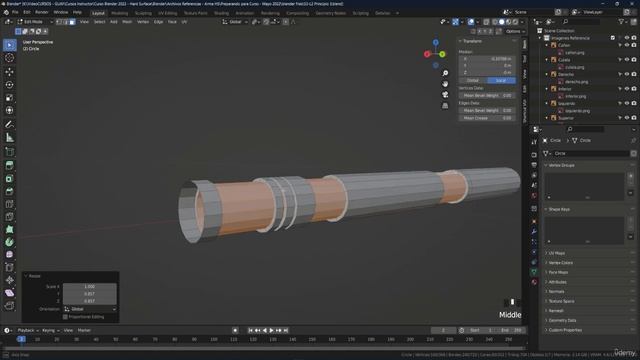
Task: Open Global transform orientation dropdown in header
Action: pyautogui.click(x=235, y=22)
